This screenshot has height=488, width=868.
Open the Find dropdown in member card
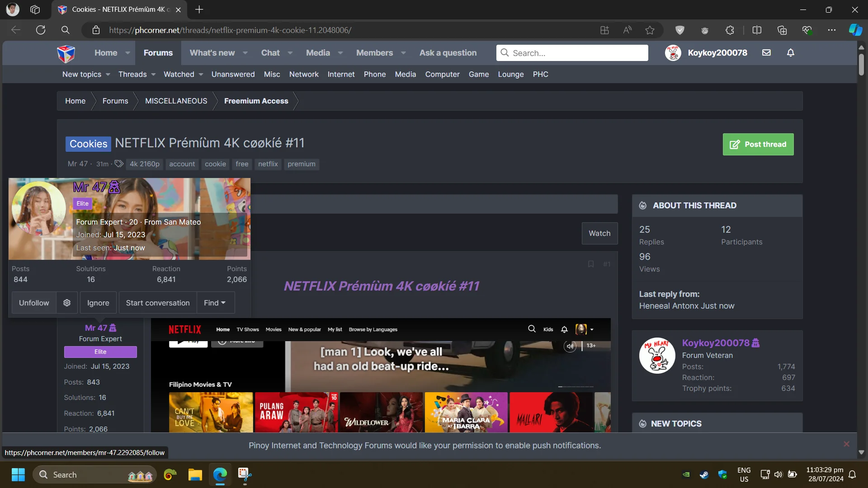(215, 303)
